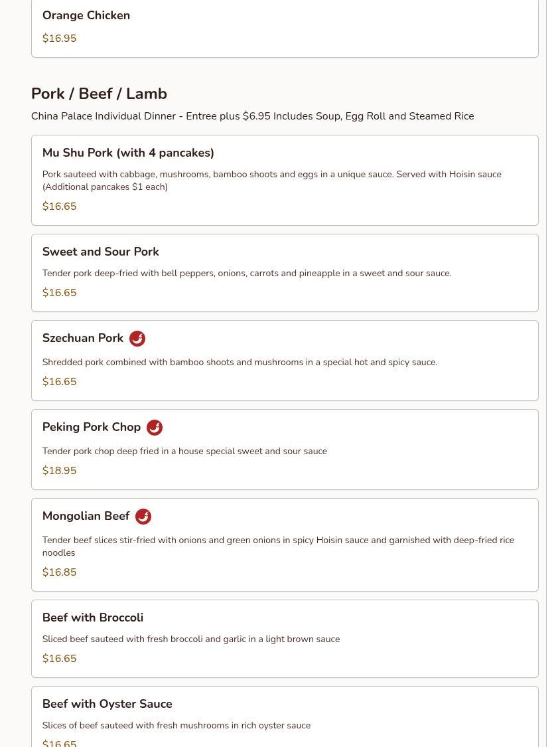The image size is (560, 747).
Task: Click the Pork / Beef / Lamb section heading
Action: point(99,94)
